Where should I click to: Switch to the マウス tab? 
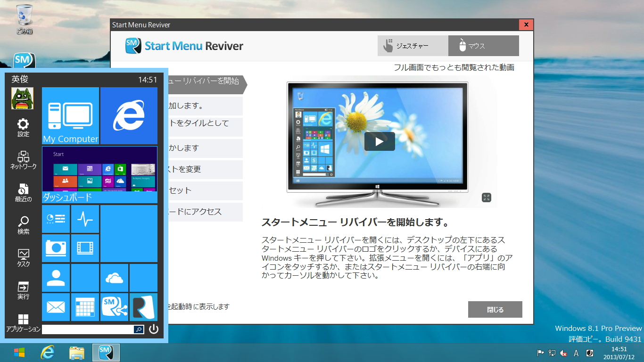tap(483, 46)
